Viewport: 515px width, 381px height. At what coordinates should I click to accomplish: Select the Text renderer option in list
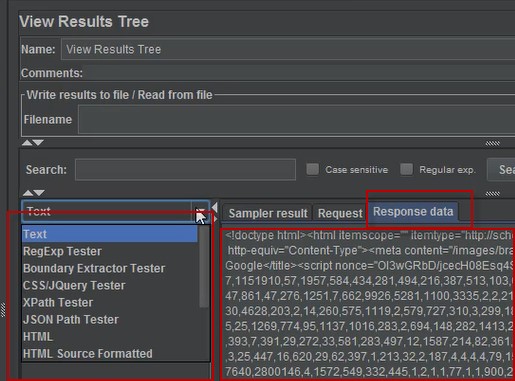[x=110, y=234]
